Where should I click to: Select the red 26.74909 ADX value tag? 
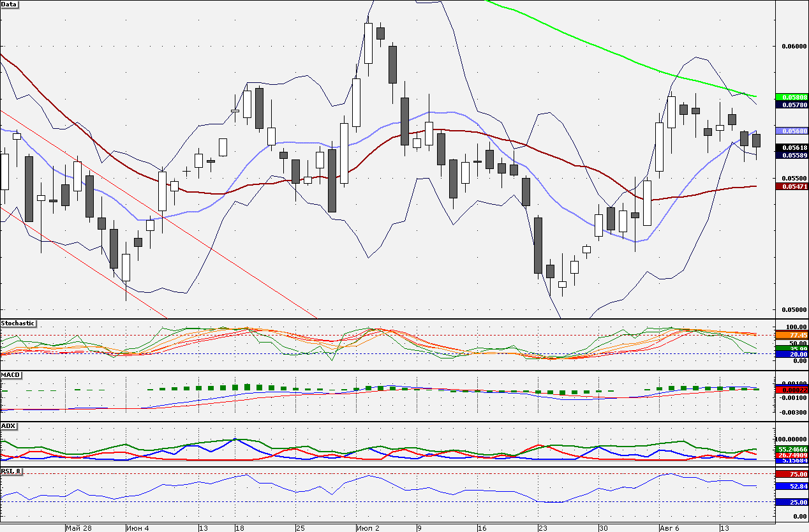pos(792,455)
